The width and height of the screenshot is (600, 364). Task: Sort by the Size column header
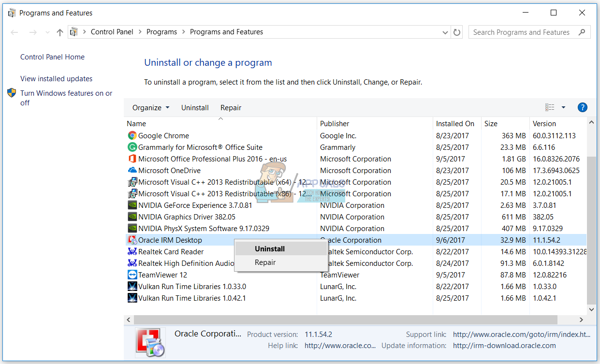pos(506,124)
